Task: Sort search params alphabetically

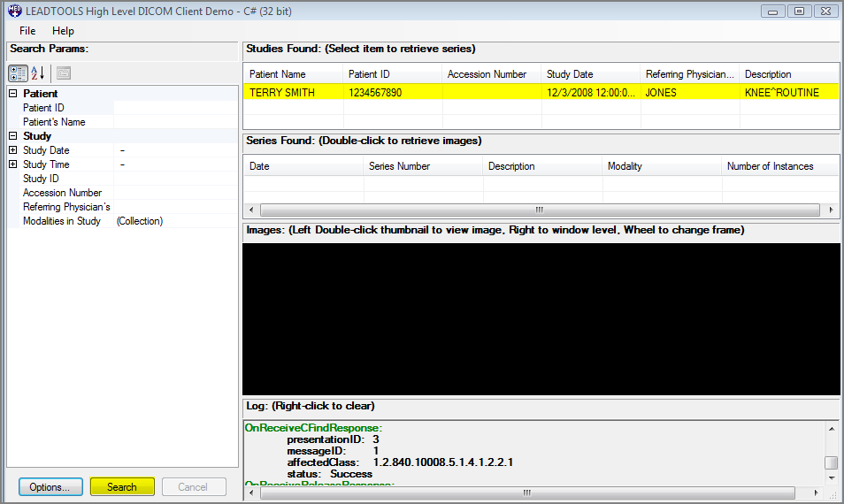Action: (38, 73)
